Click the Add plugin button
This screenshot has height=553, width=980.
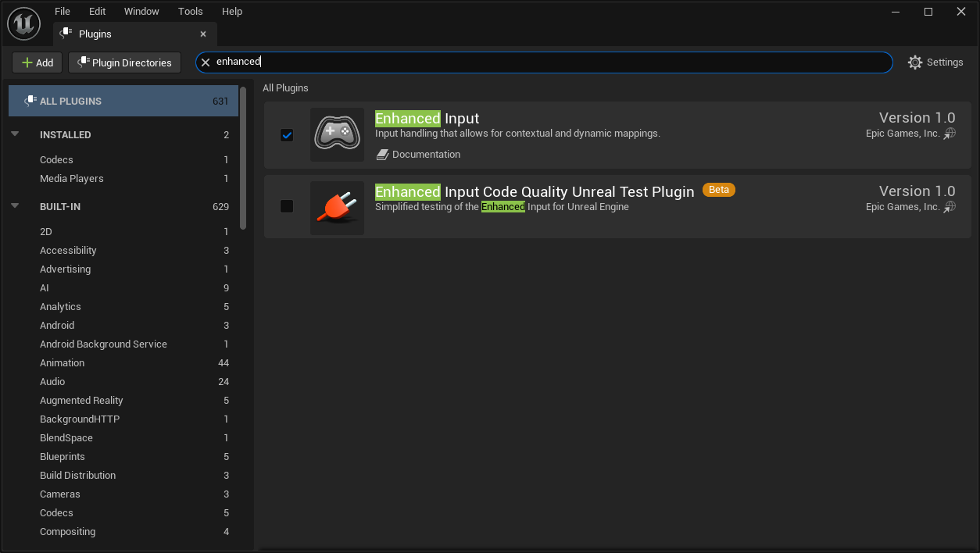[x=38, y=62]
